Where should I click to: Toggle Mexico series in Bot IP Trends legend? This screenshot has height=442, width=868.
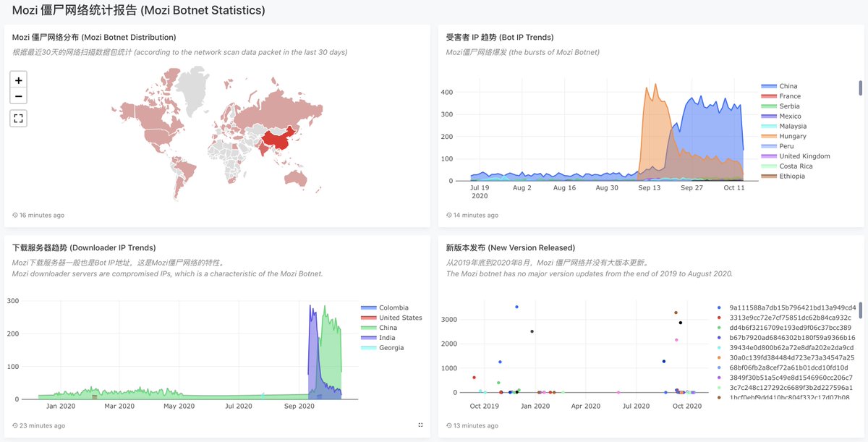[x=782, y=116]
